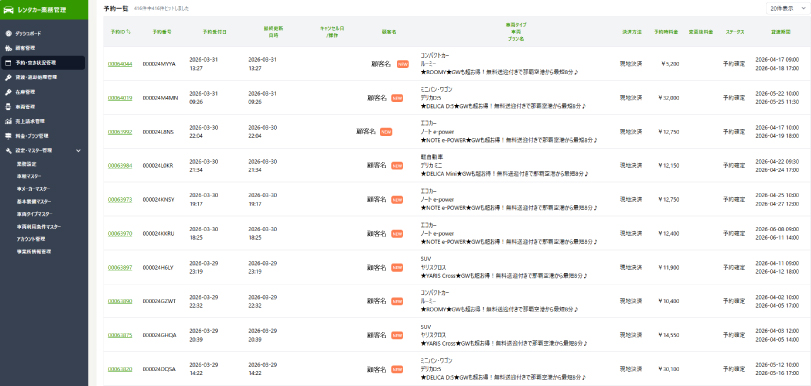Click the ★DELICA Mini plan text
This screenshot has height=386, width=811.
[x=504, y=174]
